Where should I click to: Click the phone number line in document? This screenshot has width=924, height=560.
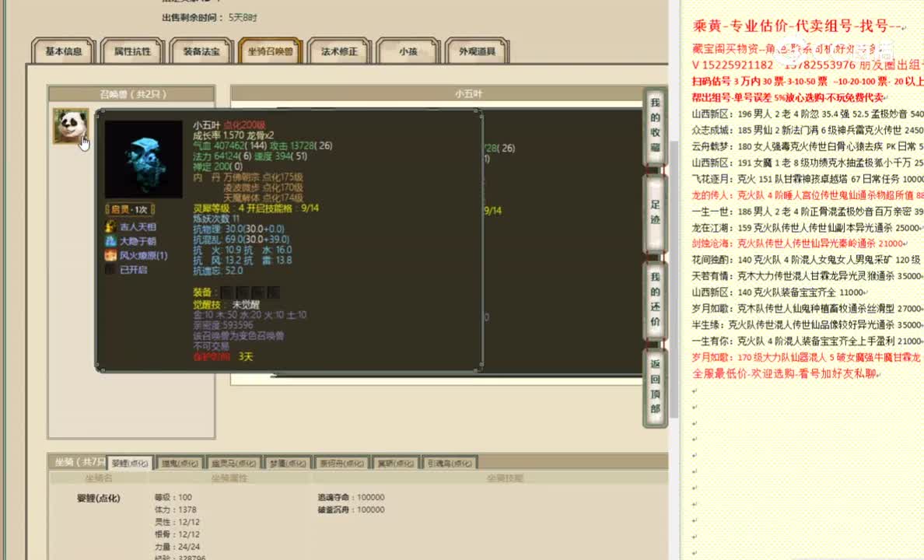[x=807, y=65]
